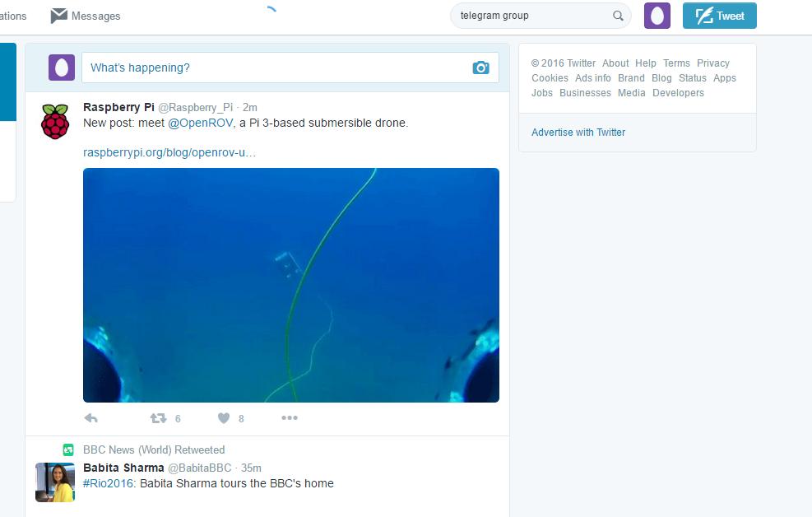Click the reply arrow icon under Raspberry Pi tweet
Image resolution: width=812 pixels, height=517 pixels.
(x=91, y=418)
